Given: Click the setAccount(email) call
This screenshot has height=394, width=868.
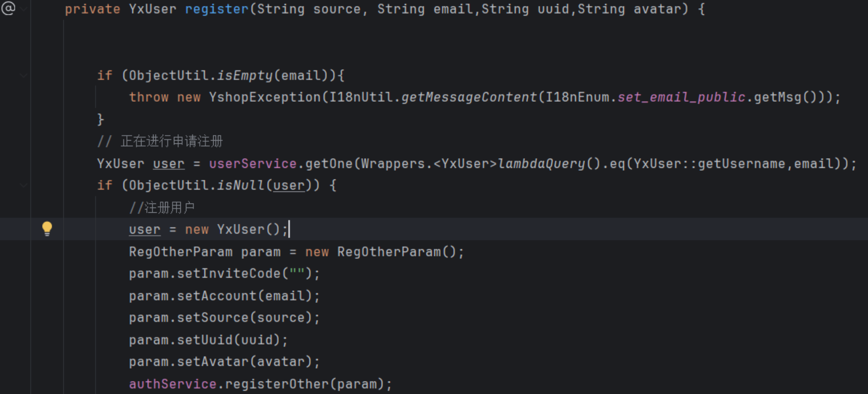Looking at the screenshot, I should [x=245, y=295].
